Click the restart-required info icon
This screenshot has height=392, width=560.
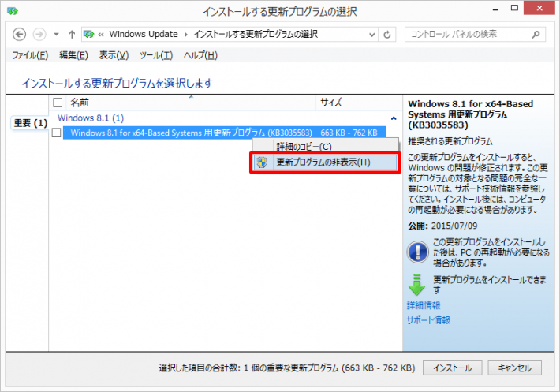[417, 252]
